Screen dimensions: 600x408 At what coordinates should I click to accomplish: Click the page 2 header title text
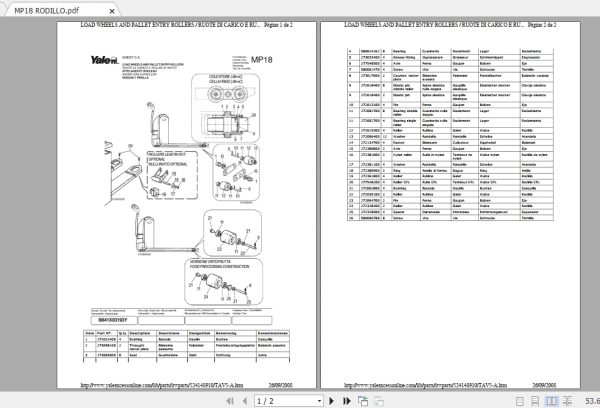(x=434, y=25)
